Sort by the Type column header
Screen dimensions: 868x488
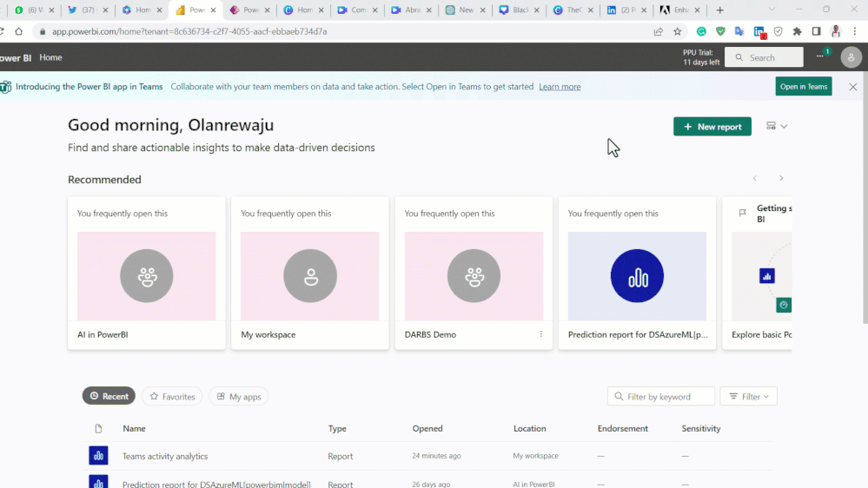click(x=337, y=428)
